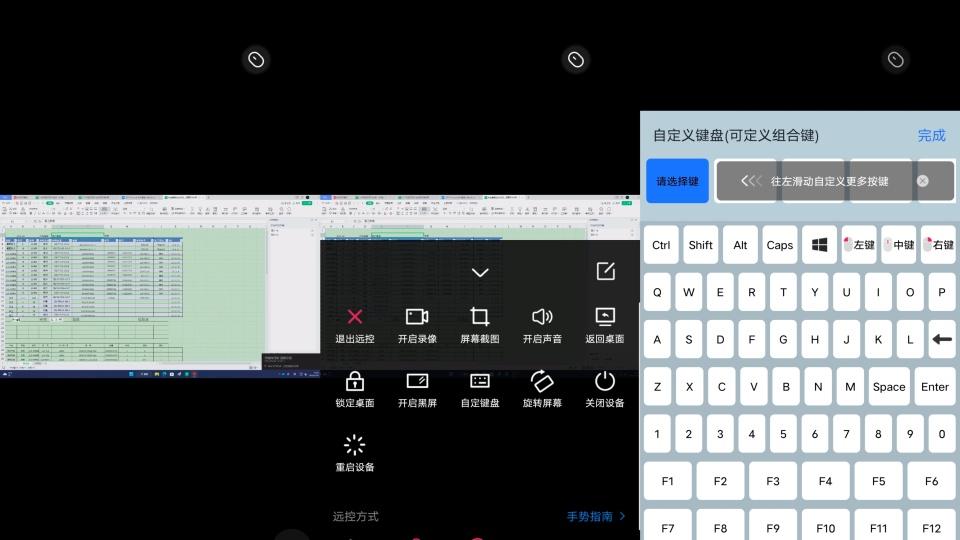Enable sound with the speaker icon

click(x=542, y=317)
